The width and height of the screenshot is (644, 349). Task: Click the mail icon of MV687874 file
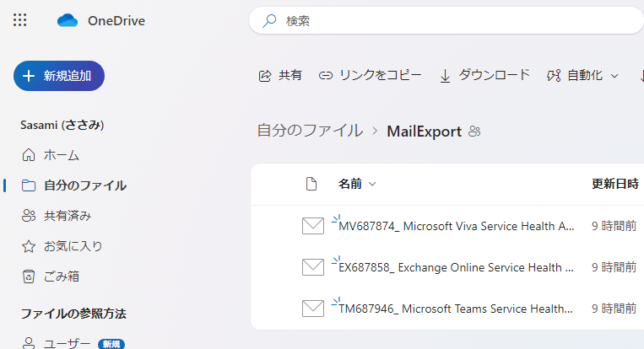click(313, 226)
